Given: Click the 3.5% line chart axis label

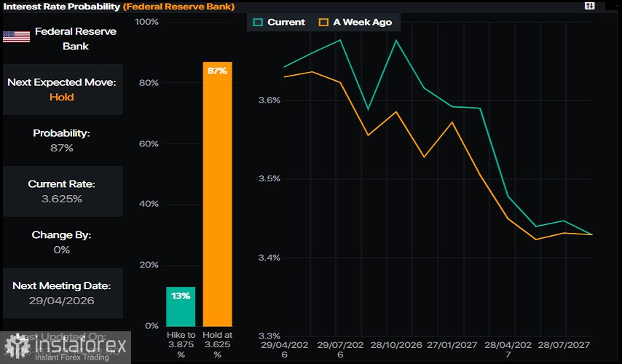Looking at the screenshot, I should pos(269,178).
